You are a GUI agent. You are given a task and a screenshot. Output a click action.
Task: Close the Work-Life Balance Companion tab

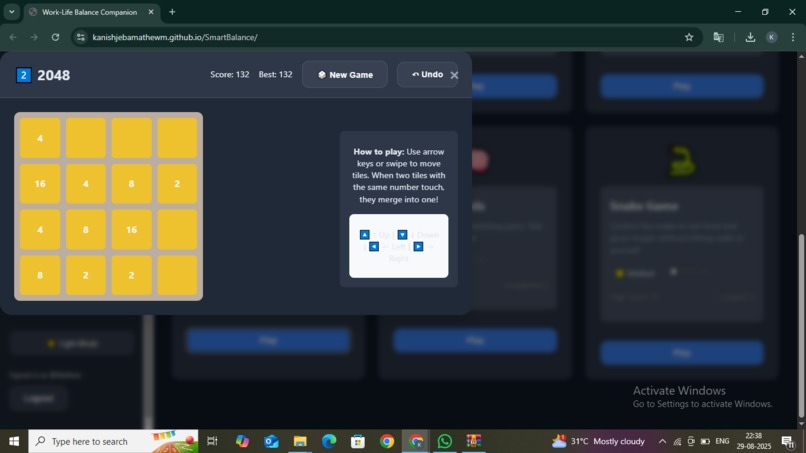tap(151, 12)
